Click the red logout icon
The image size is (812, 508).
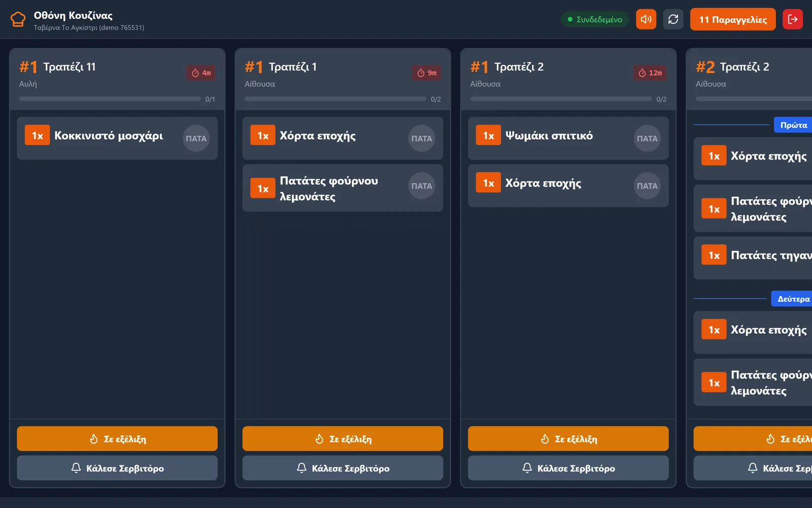tap(792, 19)
